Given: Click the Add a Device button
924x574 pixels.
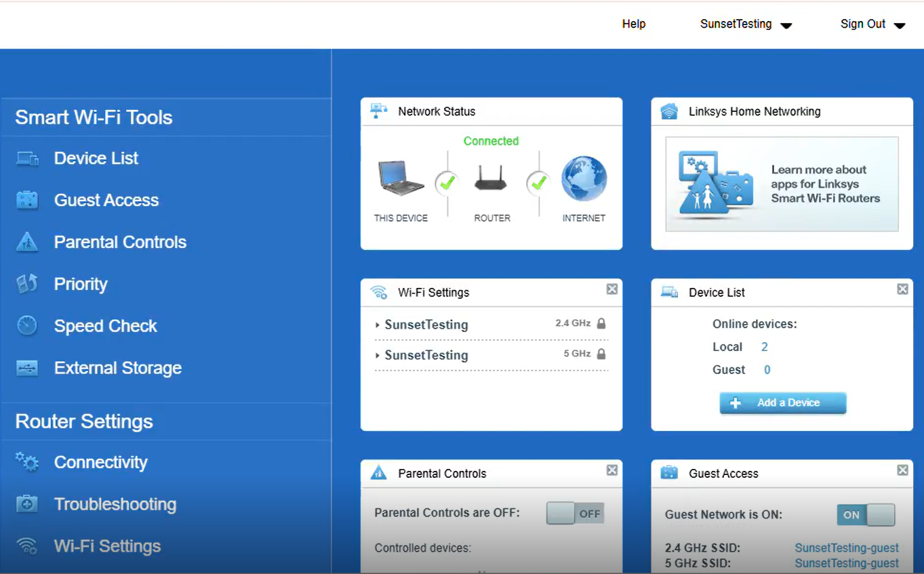Looking at the screenshot, I should click(783, 403).
